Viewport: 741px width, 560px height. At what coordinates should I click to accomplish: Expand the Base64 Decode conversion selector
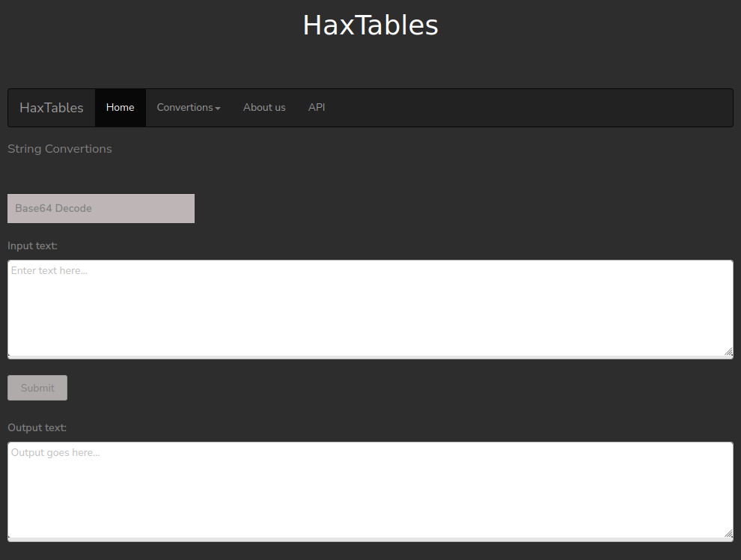(x=101, y=208)
